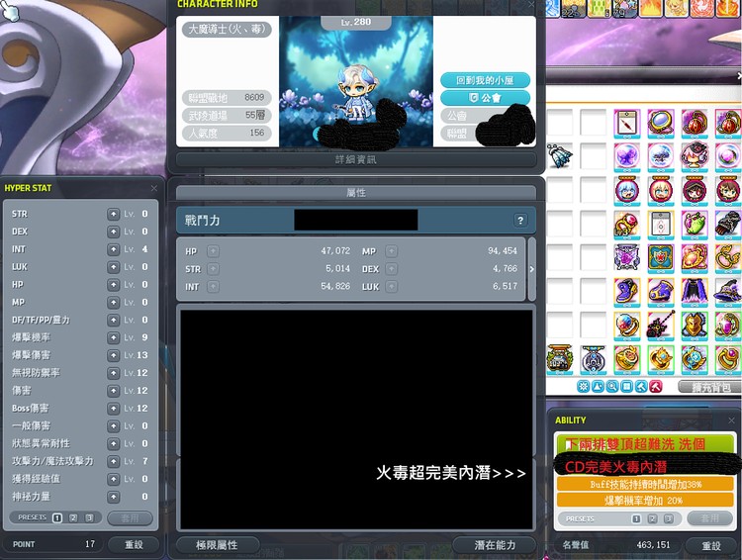Raise Hyper Stat 爆擊機率 level

point(113,337)
